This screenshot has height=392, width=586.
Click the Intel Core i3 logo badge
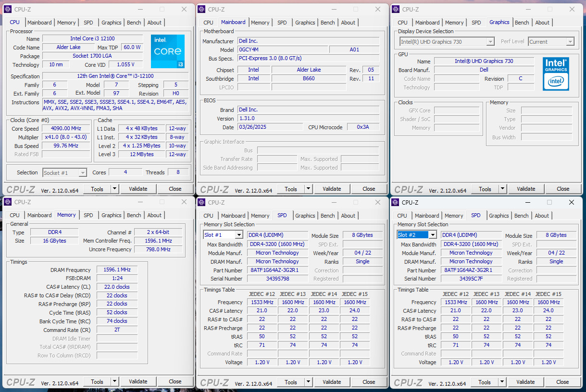click(x=168, y=51)
